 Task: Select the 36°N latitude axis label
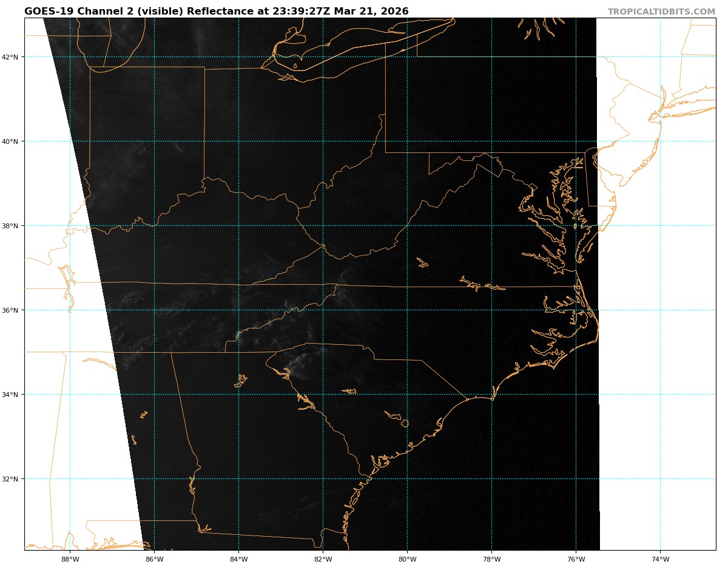coord(12,310)
